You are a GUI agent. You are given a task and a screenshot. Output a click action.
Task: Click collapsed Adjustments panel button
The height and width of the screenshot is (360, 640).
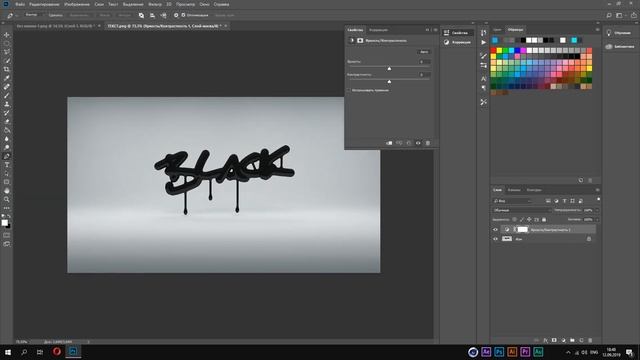(458, 42)
